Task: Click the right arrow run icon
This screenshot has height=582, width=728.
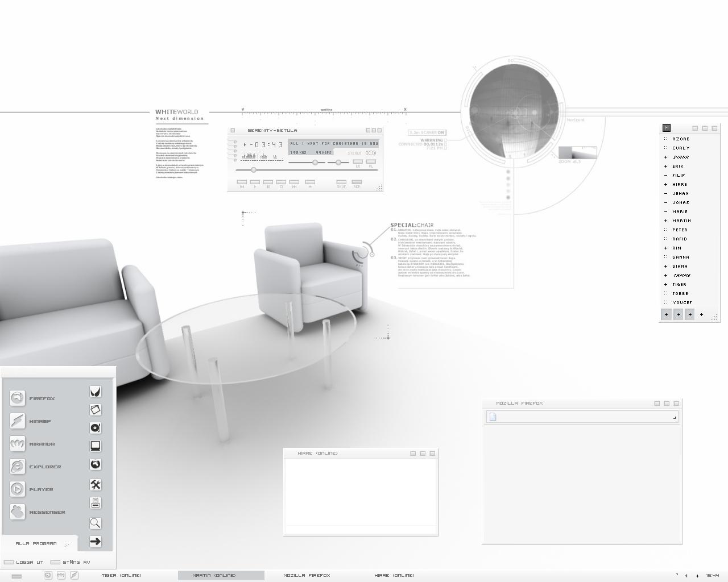Action: pyautogui.click(x=96, y=542)
